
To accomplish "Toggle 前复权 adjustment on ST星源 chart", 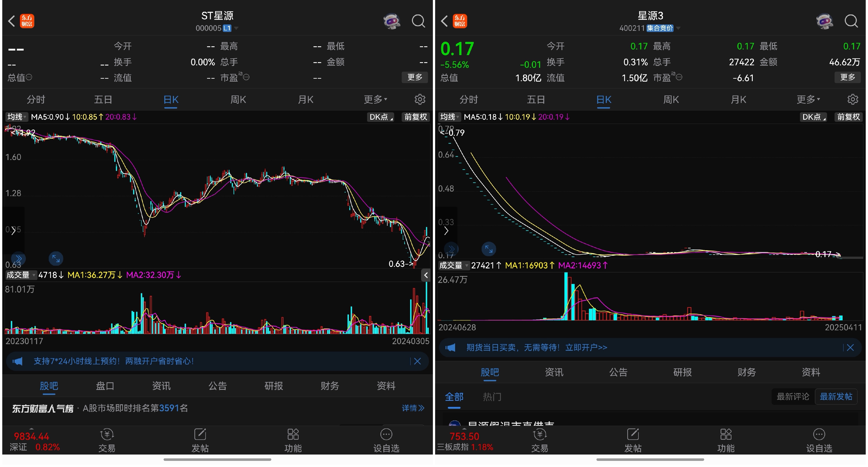I will pyautogui.click(x=415, y=117).
